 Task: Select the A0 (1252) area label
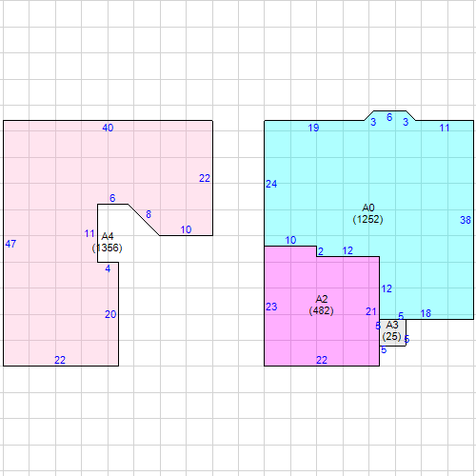tap(368, 213)
